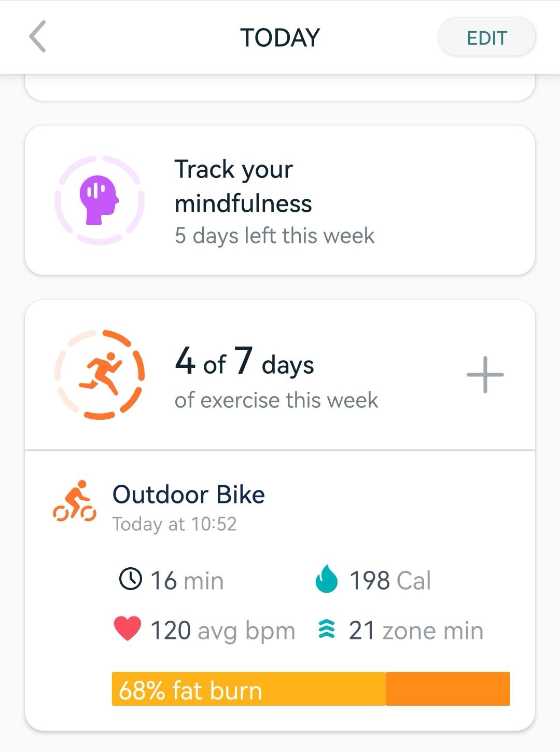Tap the teal zone minutes chevrons icon

326,630
